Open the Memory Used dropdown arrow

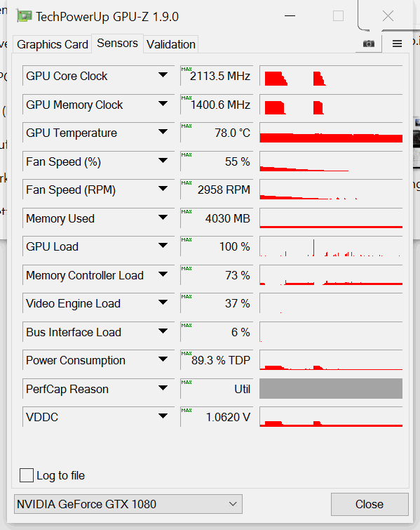coord(163,218)
